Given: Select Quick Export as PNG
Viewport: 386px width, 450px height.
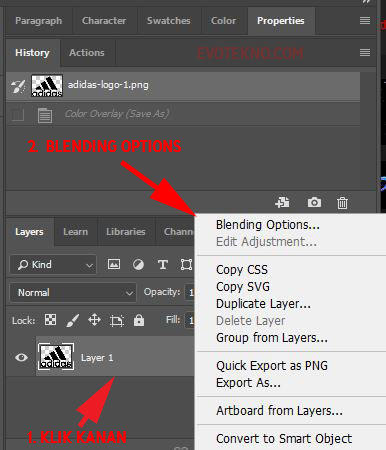Looking at the screenshot, I should coord(272,366).
